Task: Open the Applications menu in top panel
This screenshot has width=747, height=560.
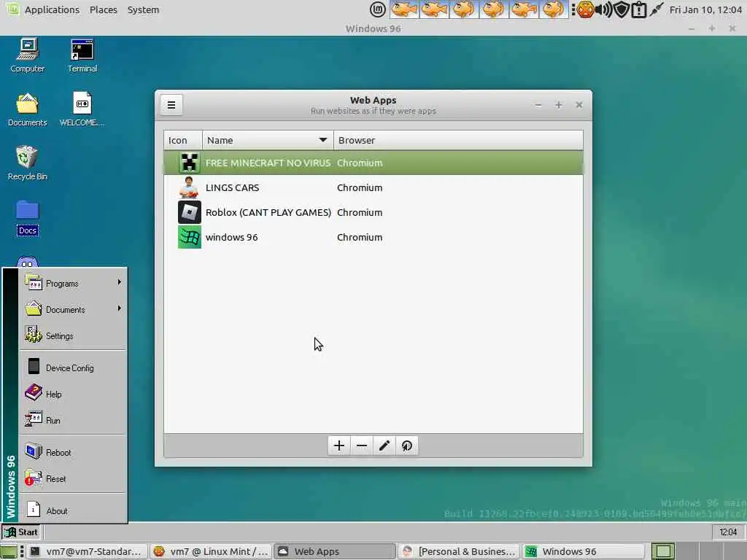Action: tap(52, 9)
